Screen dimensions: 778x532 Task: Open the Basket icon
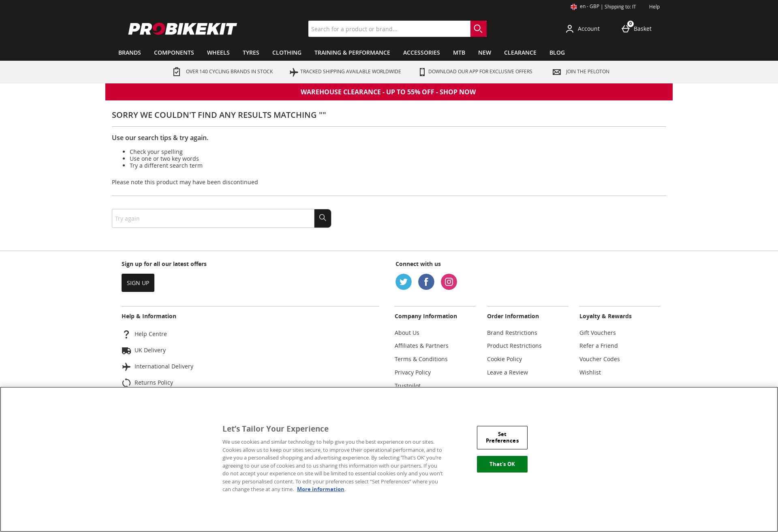coord(626,28)
